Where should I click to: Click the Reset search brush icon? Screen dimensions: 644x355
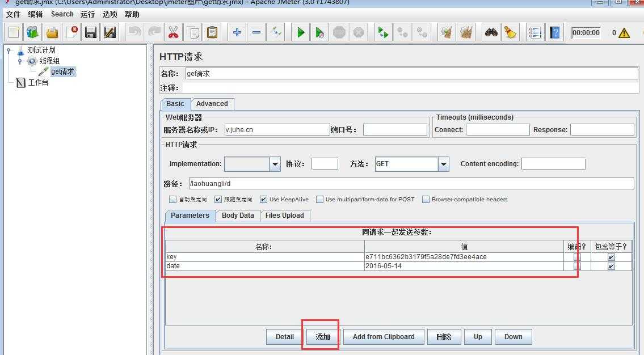pyautogui.click(x=510, y=32)
